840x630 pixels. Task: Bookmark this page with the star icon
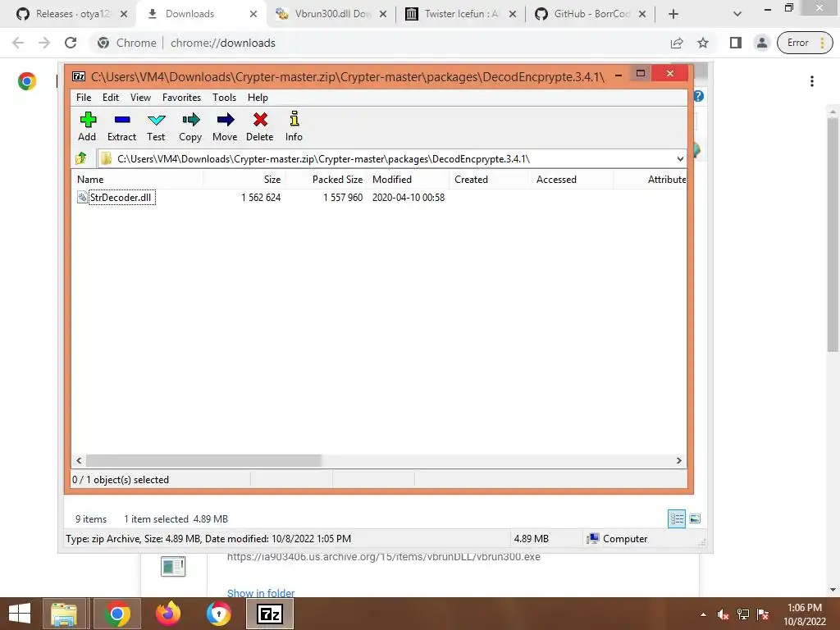703,43
